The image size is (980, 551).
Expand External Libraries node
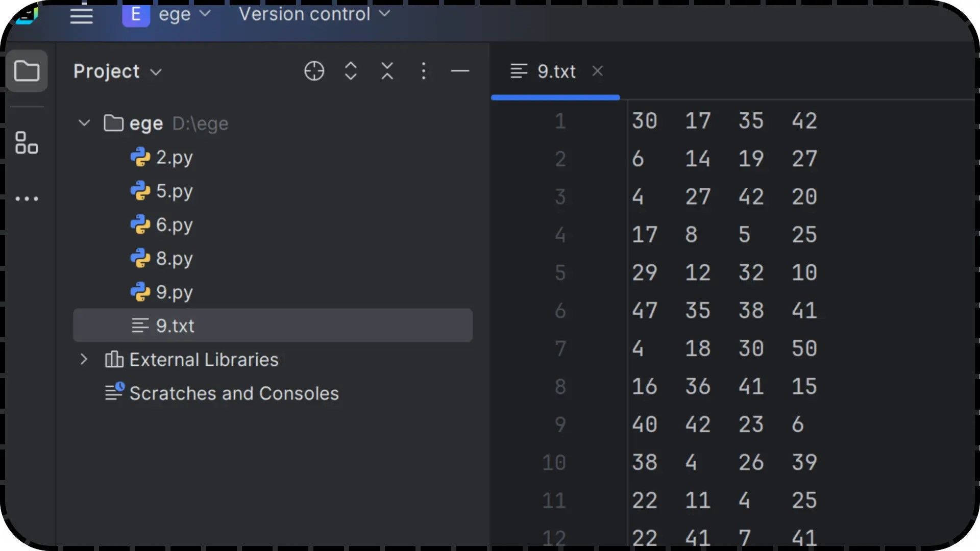[84, 359]
